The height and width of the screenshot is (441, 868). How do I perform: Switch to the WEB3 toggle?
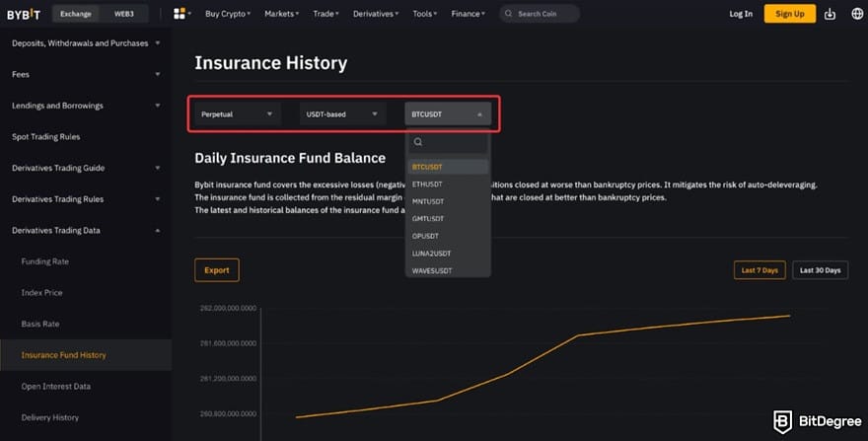click(x=124, y=14)
